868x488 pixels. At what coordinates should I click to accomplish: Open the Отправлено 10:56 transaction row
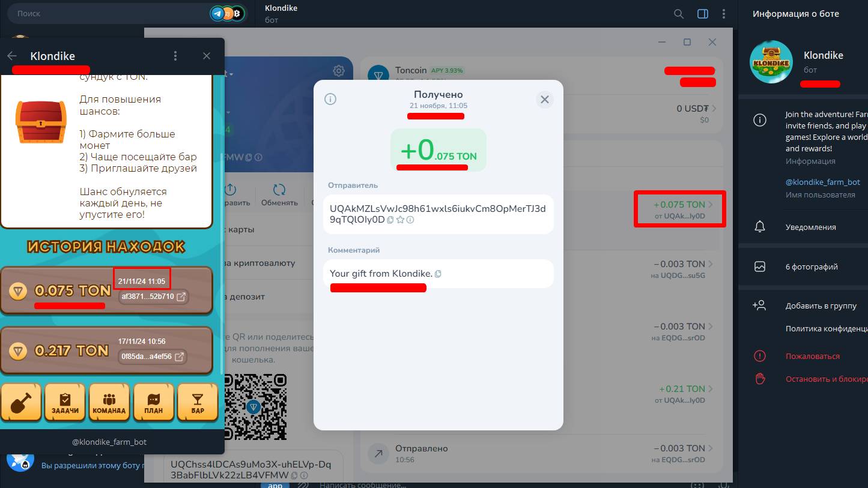click(541, 454)
